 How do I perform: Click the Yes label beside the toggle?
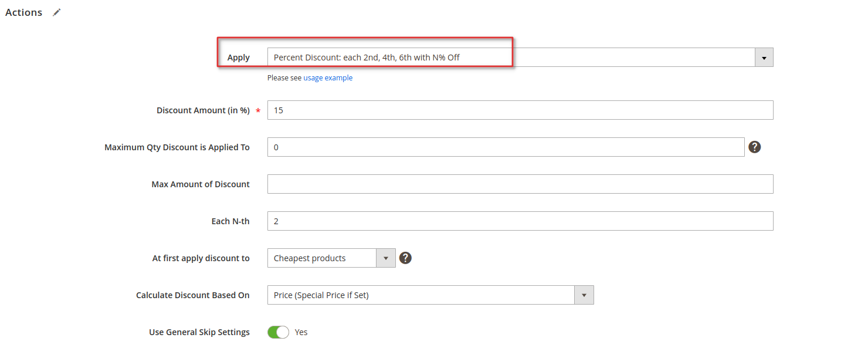pos(301,332)
